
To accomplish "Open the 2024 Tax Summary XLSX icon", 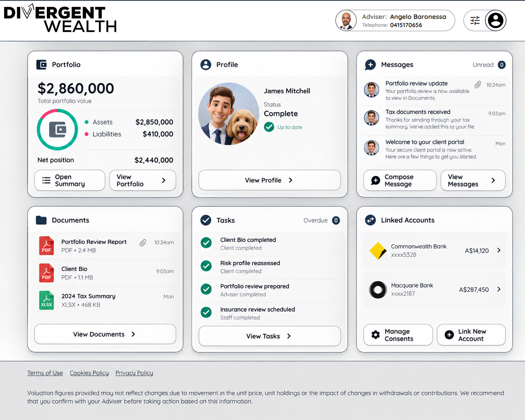I will point(46,300).
